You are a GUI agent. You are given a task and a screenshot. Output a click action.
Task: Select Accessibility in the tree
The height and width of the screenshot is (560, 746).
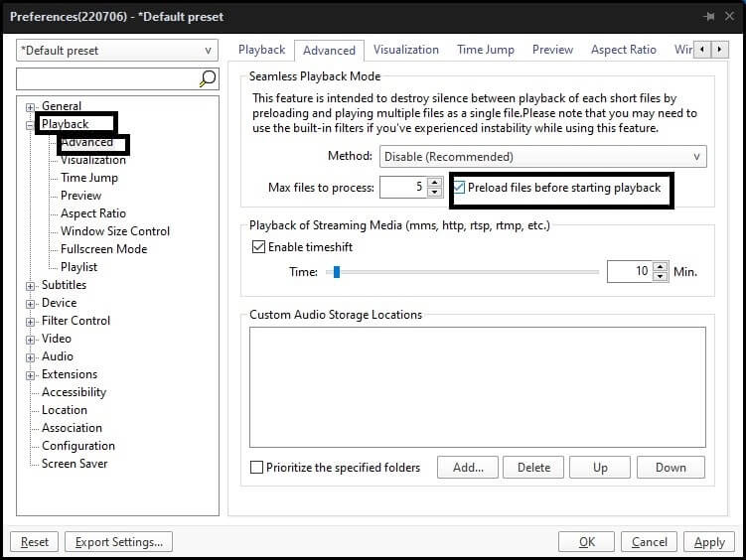click(x=74, y=392)
